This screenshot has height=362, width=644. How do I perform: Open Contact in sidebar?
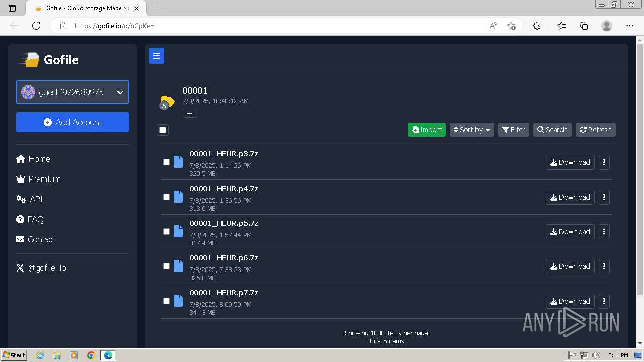click(36, 239)
